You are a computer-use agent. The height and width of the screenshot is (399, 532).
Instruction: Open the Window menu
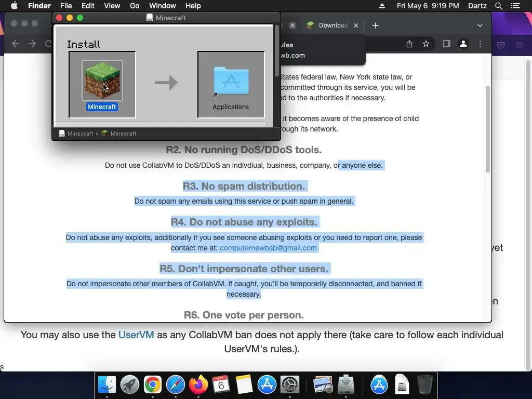[x=163, y=6]
